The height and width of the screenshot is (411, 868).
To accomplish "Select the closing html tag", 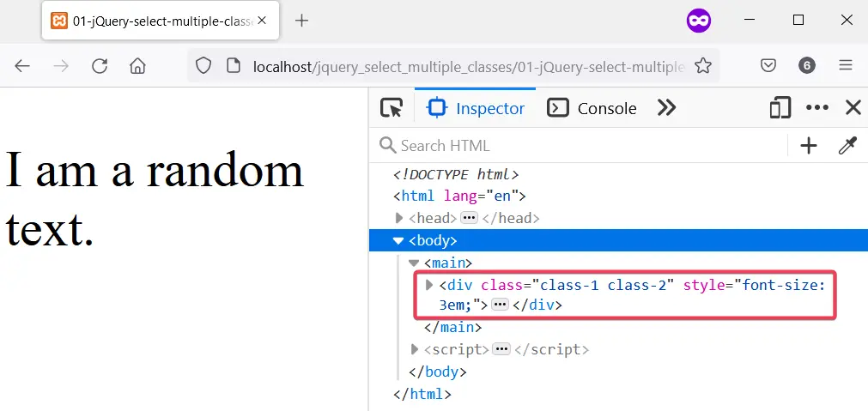I will 422,394.
